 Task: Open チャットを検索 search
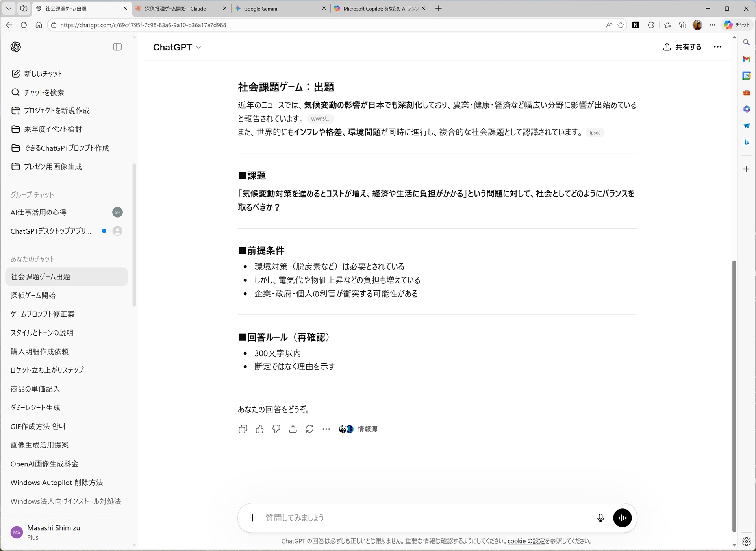pyautogui.click(x=43, y=92)
